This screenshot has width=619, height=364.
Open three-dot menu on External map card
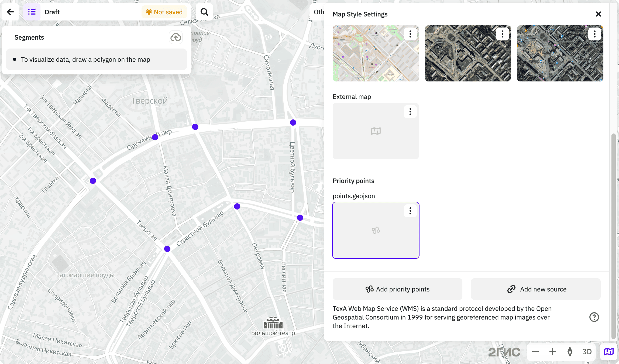(x=410, y=112)
